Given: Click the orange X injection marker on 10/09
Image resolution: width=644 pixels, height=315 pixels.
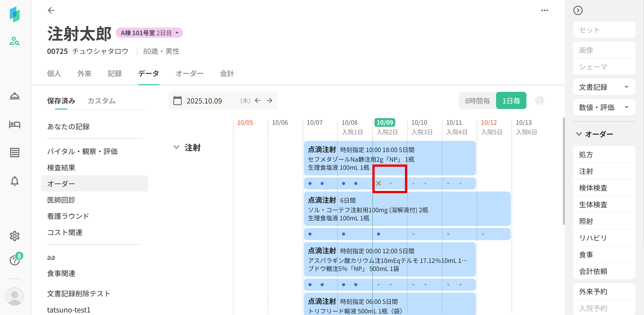Looking at the screenshot, I should (x=378, y=183).
